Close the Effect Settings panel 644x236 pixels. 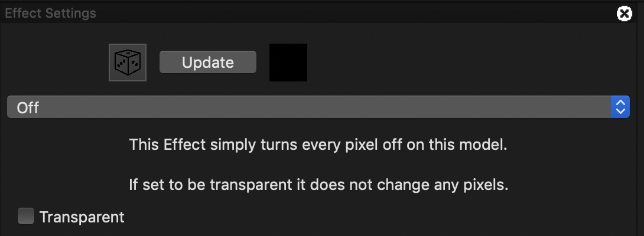tap(624, 14)
